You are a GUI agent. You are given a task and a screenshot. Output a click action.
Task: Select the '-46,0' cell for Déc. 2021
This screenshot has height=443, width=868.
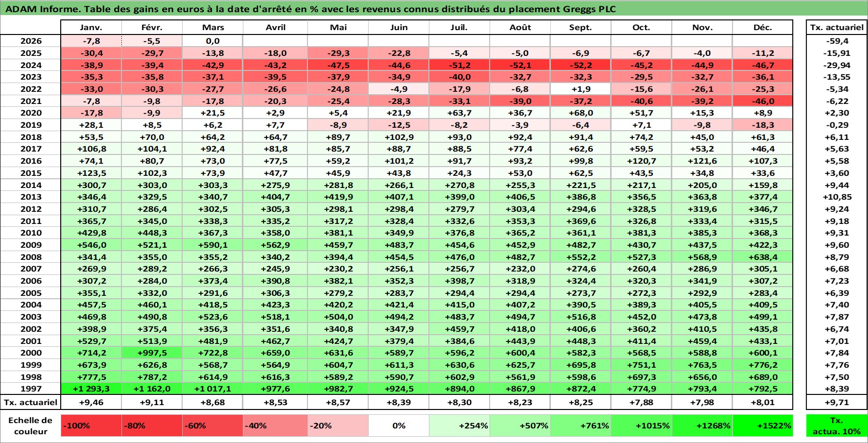tap(763, 101)
